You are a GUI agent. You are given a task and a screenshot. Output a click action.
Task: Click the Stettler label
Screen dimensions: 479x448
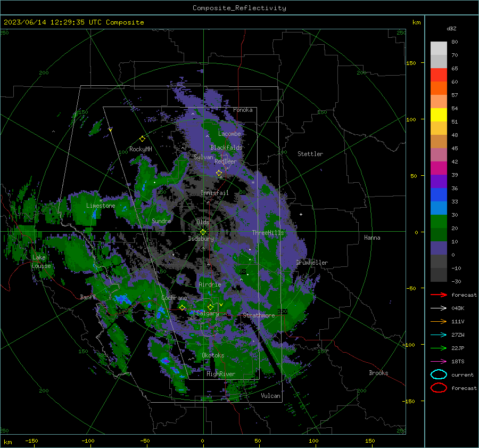click(x=310, y=154)
